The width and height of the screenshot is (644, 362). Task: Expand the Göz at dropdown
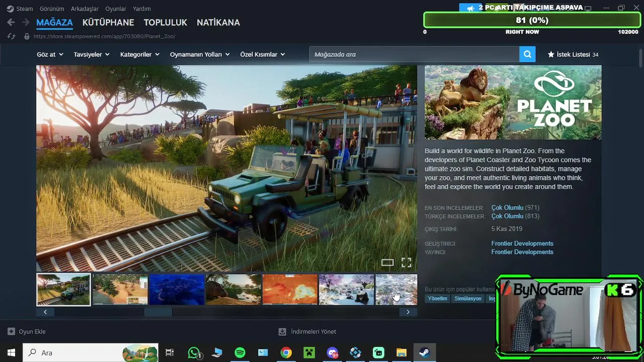pyautogui.click(x=50, y=54)
